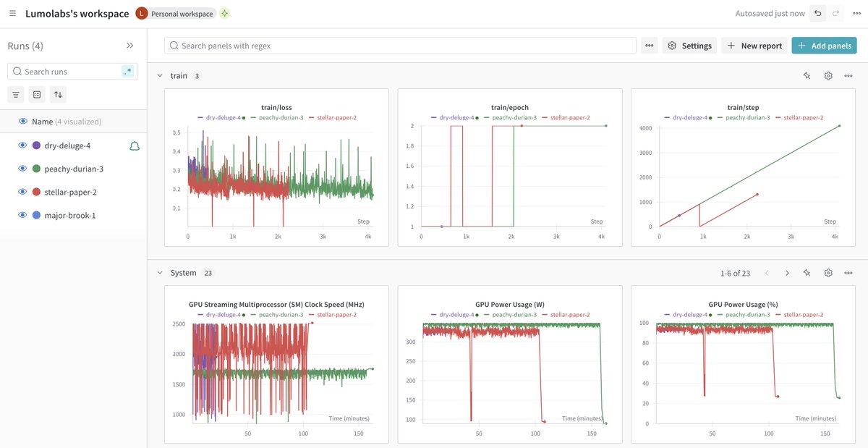
Task: Undo the last workspace change
Action: [817, 14]
